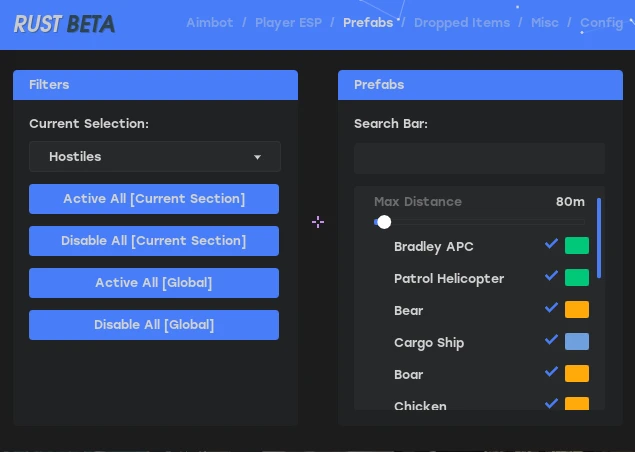The width and height of the screenshot is (635, 452).
Task: Open the Bear orange color swatch
Action: [x=577, y=310]
